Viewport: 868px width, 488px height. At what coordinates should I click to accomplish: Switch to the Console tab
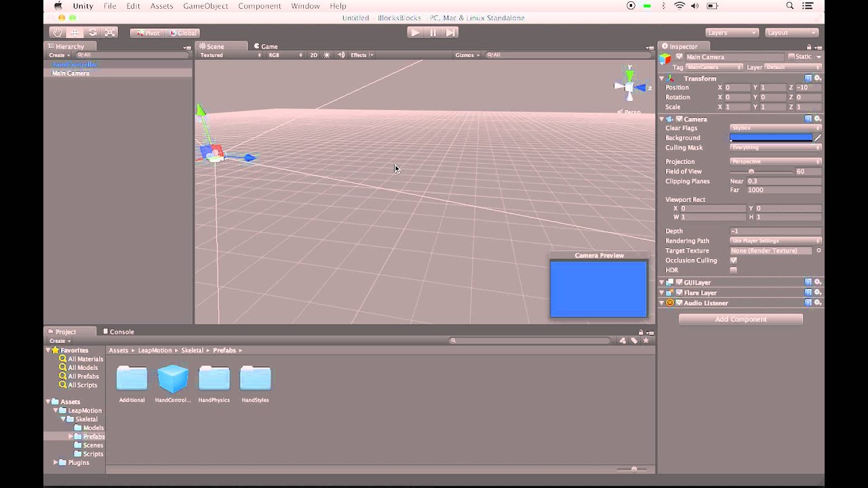coord(119,331)
